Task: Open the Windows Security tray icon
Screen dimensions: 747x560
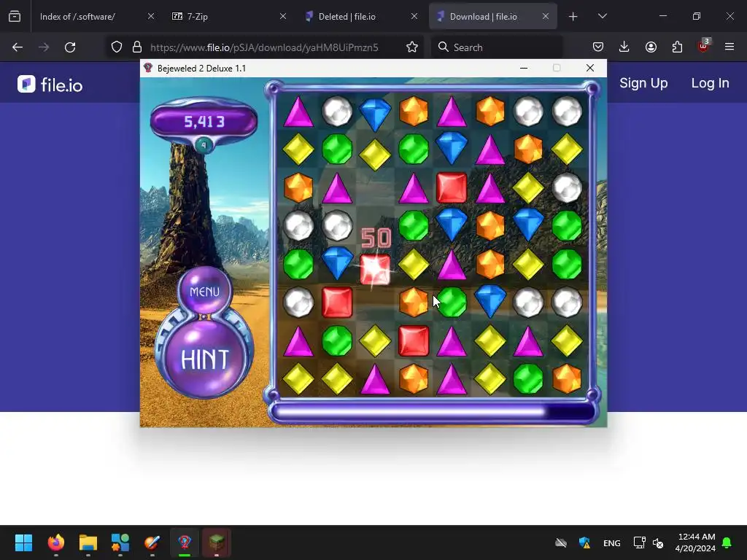Action: click(584, 542)
